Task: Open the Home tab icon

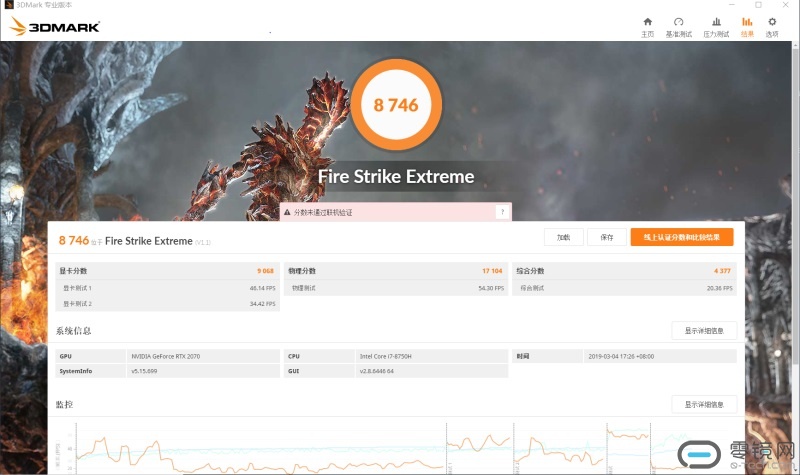Action: (x=647, y=22)
